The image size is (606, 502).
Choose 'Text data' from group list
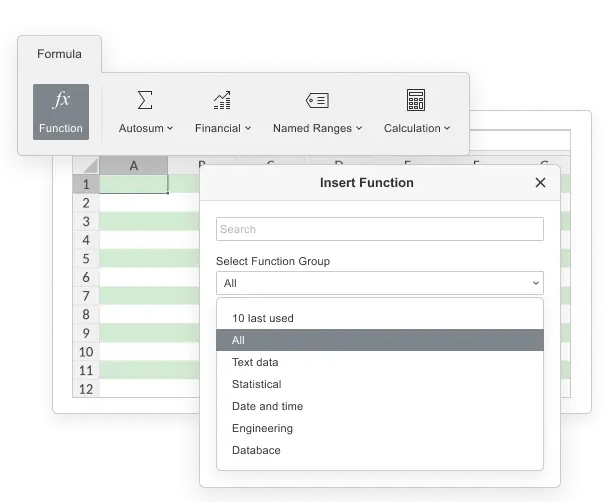pos(255,362)
